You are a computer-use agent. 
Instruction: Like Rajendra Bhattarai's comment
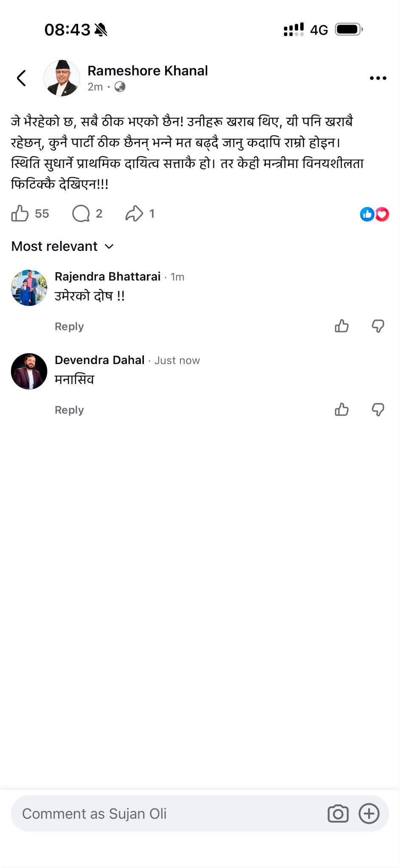tap(341, 326)
